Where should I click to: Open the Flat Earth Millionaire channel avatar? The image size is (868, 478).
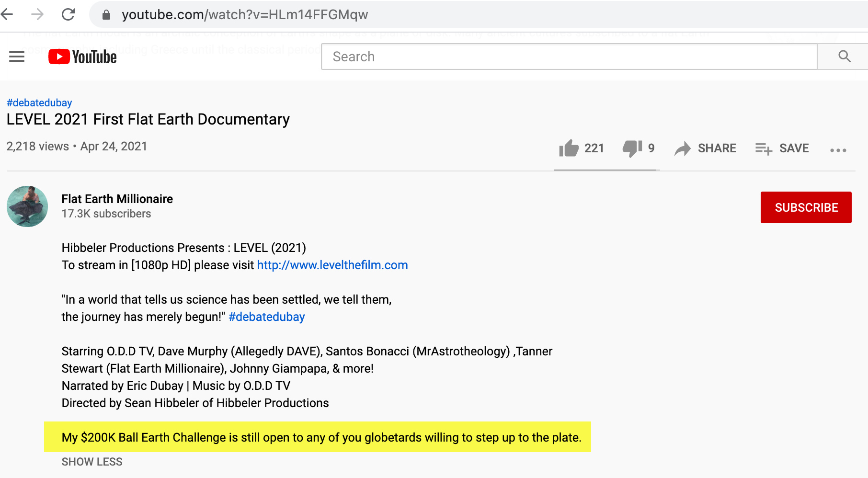coord(27,206)
